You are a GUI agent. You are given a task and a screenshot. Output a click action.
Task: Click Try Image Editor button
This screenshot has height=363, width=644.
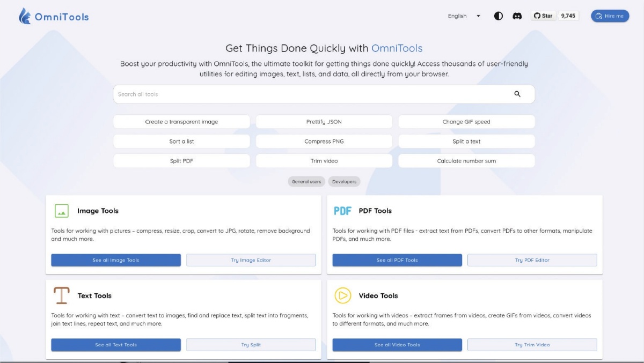pyautogui.click(x=251, y=260)
